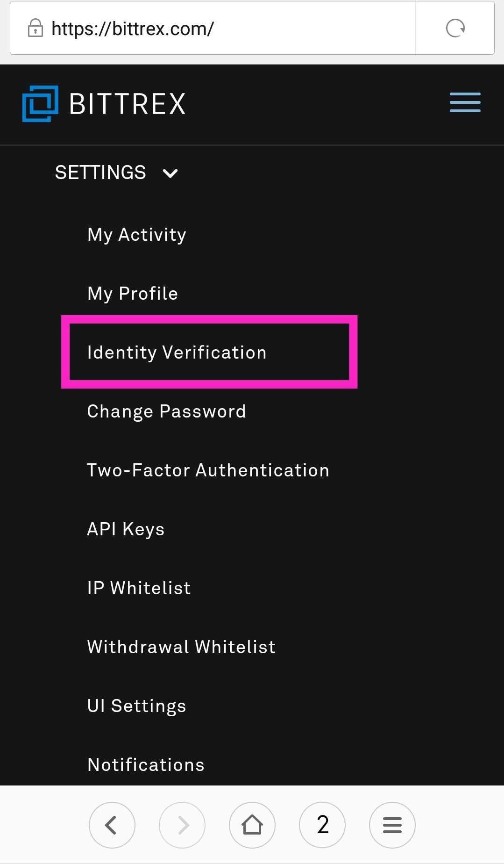The height and width of the screenshot is (864, 504).
Task: Open IP Whitelist page
Action: pos(139,588)
